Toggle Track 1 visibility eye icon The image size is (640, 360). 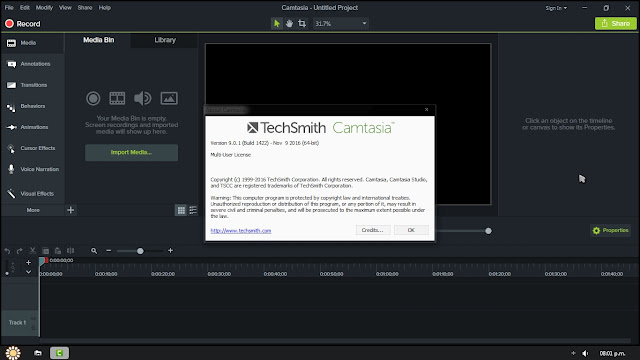[33, 318]
